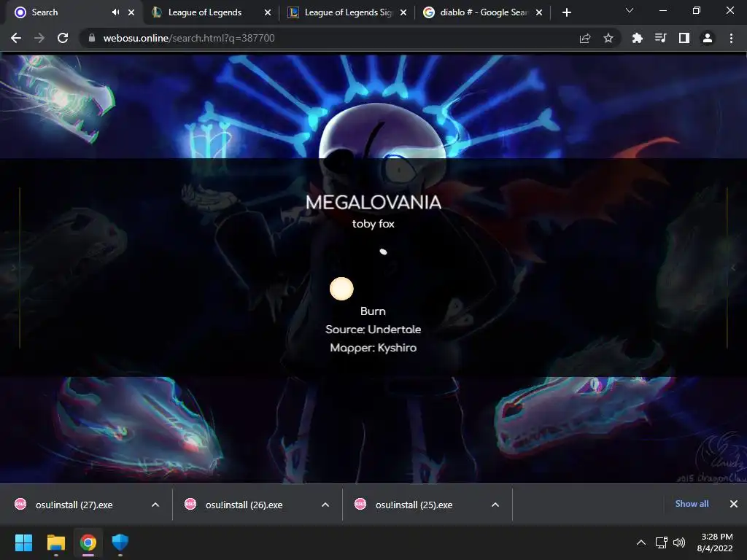Viewport: 747px width, 560px height.
Task: Open osu!install (26).exe download
Action: coord(244,505)
